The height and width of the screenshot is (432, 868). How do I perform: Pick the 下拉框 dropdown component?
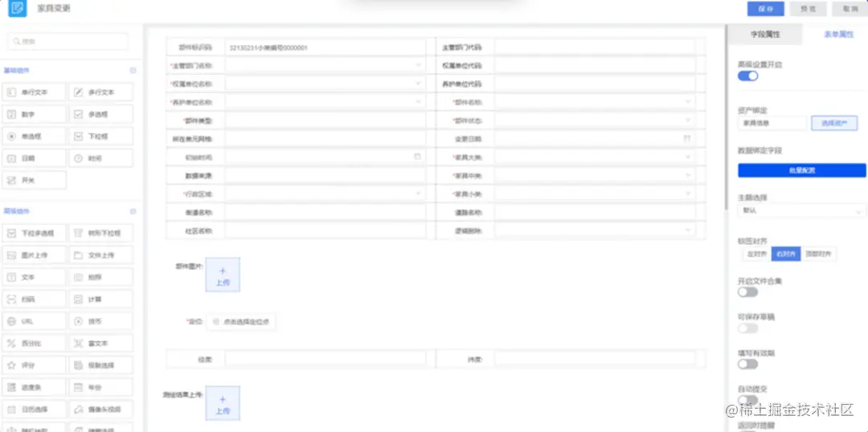tap(100, 136)
